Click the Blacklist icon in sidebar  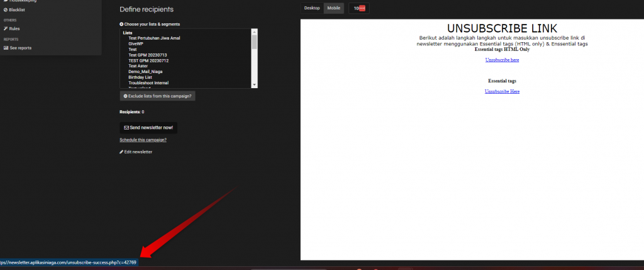coord(6,10)
